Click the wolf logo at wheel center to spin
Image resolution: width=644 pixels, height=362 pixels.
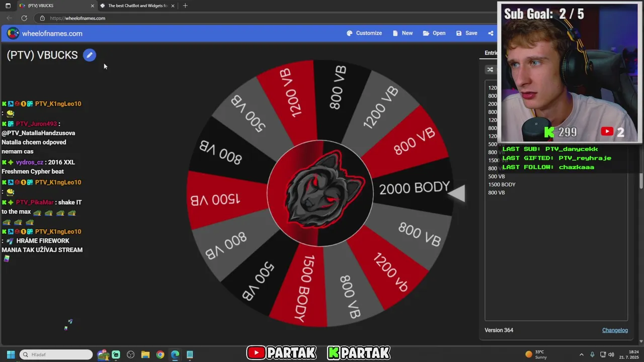click(x=319, y=194)
